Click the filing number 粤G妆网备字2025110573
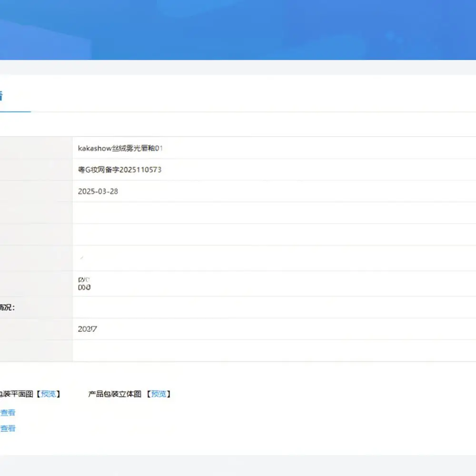 pos(119,170)
